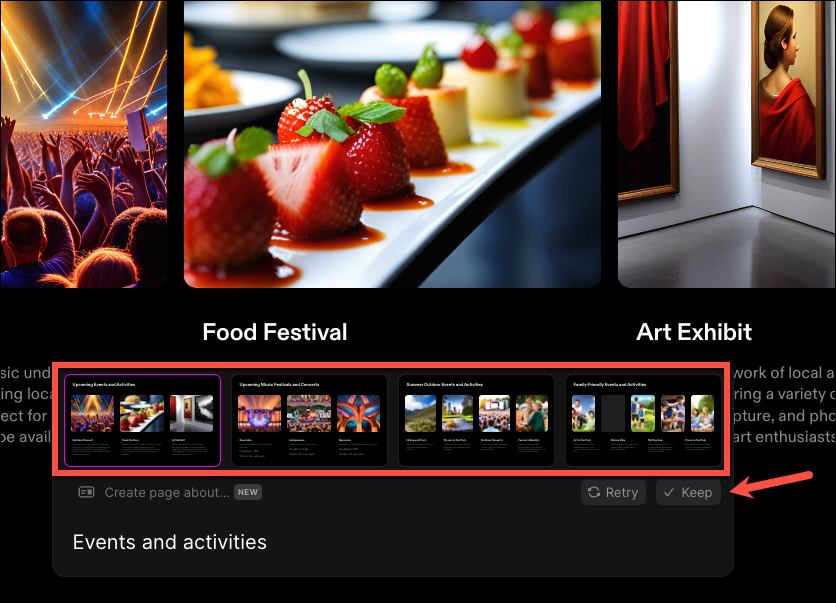The image size is (836, 603).
Task: Select the Family Friendly Events and Activities layout
Action: [x=643, y=420]
